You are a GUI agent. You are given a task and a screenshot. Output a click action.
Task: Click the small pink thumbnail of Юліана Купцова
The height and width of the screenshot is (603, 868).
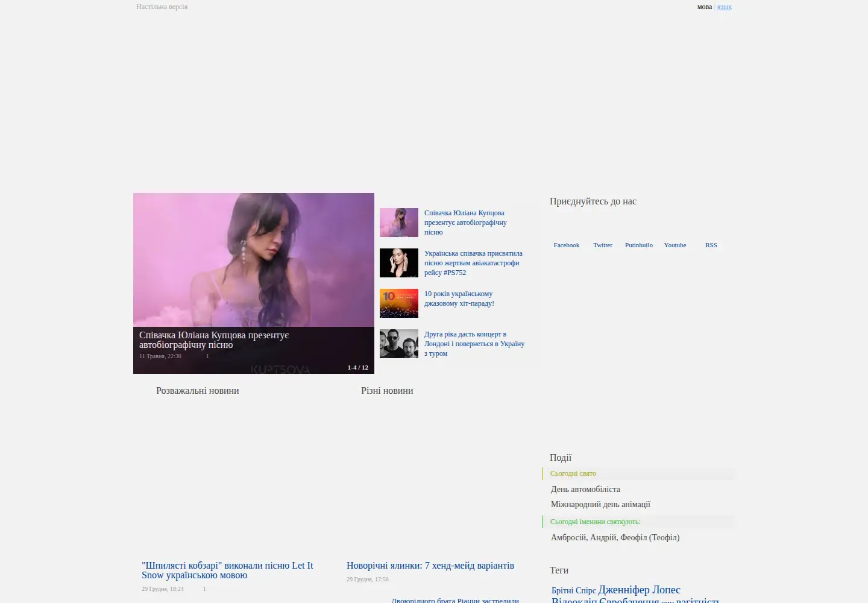(399, 223)
